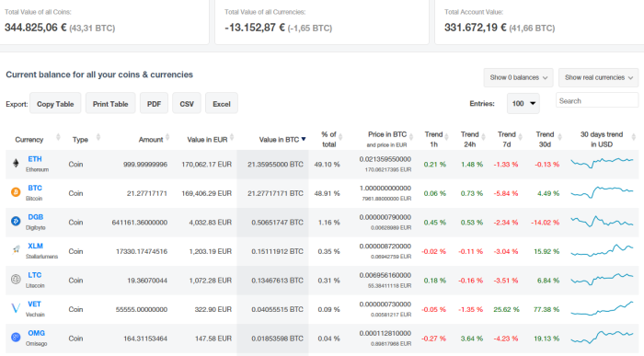Export the table as PDF

[x=154, y=104]
